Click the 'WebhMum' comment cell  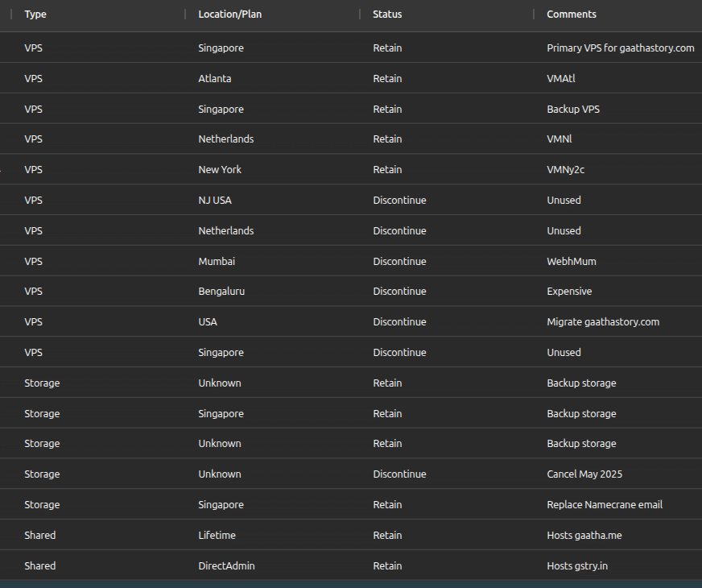[x=572, y=262]
